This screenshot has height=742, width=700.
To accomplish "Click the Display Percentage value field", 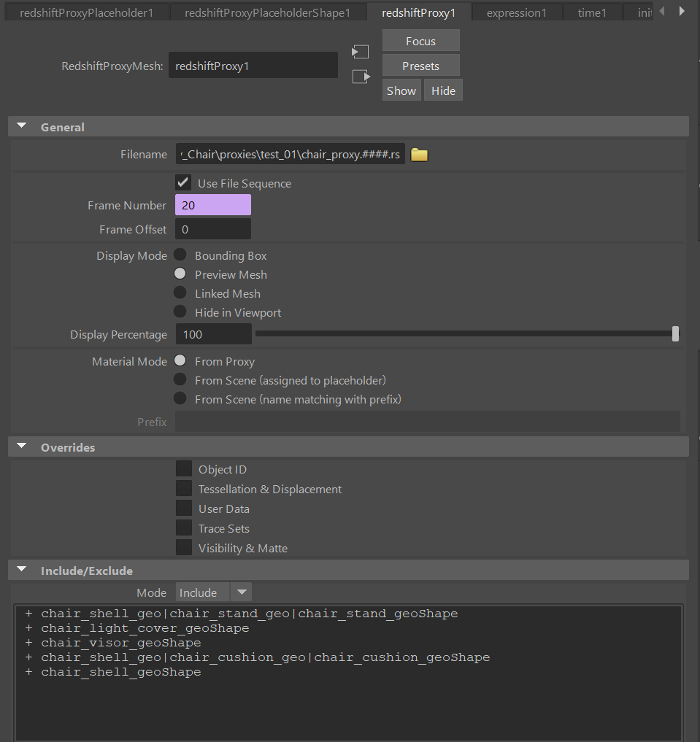I will pyautogui.click(x=213, y=334).
